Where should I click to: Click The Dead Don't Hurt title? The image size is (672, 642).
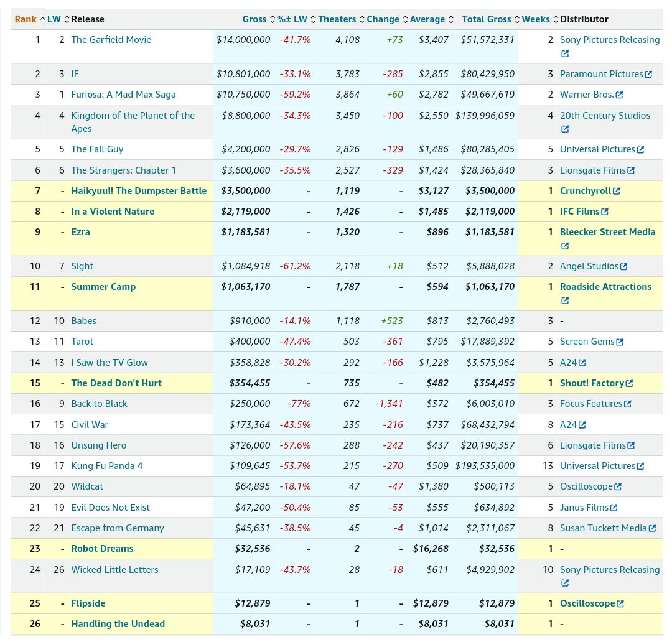(116, 384)
